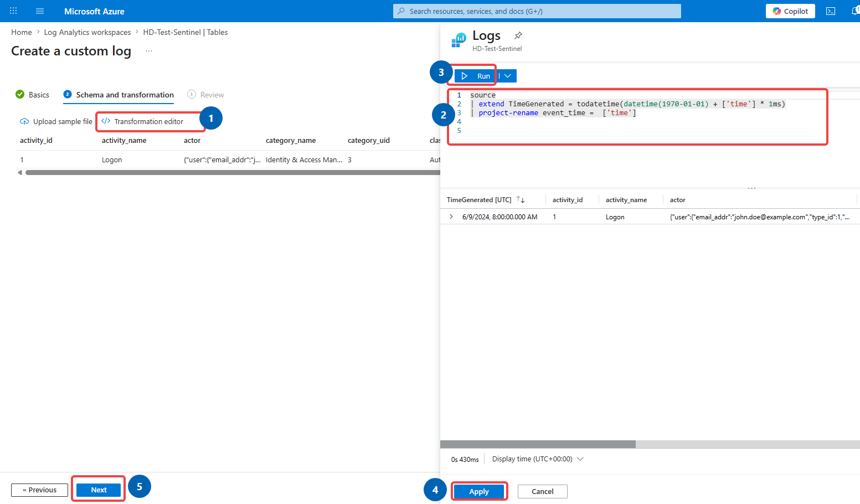
Task: Open the ellipsis menu beside Create a custom log
Action: 149,51
